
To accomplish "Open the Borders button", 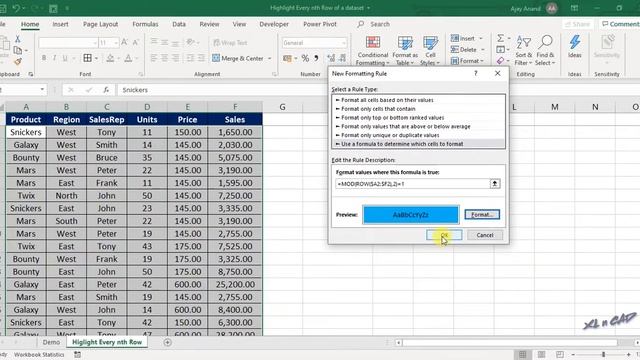I will tap(87, 58).
